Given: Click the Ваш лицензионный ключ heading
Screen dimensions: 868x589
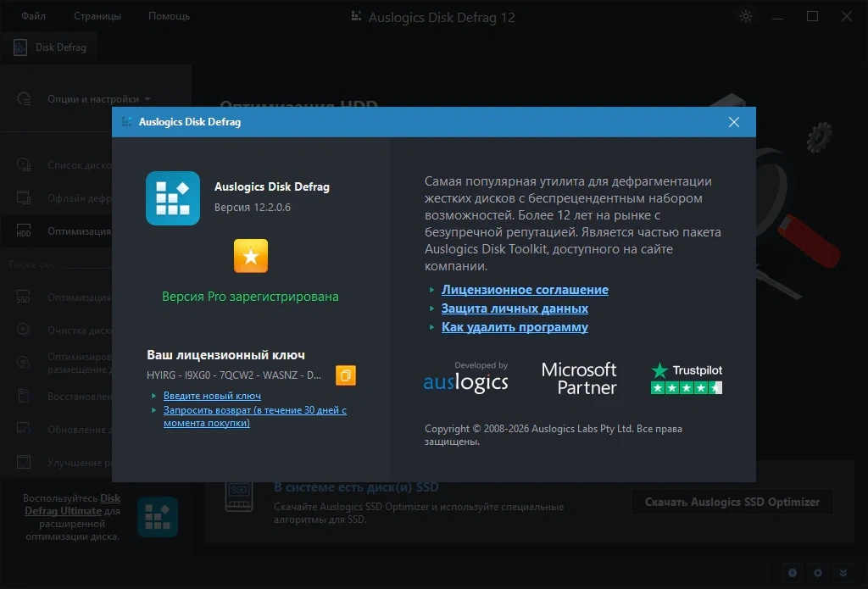Looking at the screenshot, I should point(225,355).
